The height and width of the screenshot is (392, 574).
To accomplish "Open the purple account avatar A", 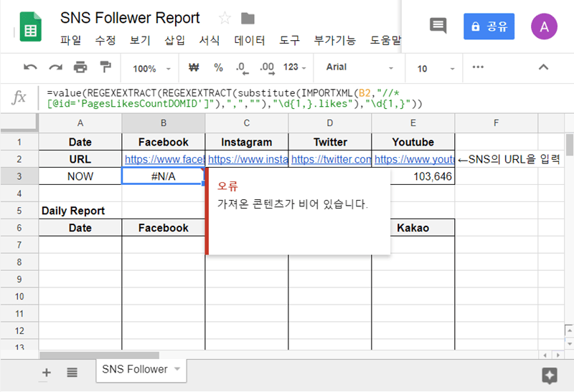I will (x=544, y=27).
